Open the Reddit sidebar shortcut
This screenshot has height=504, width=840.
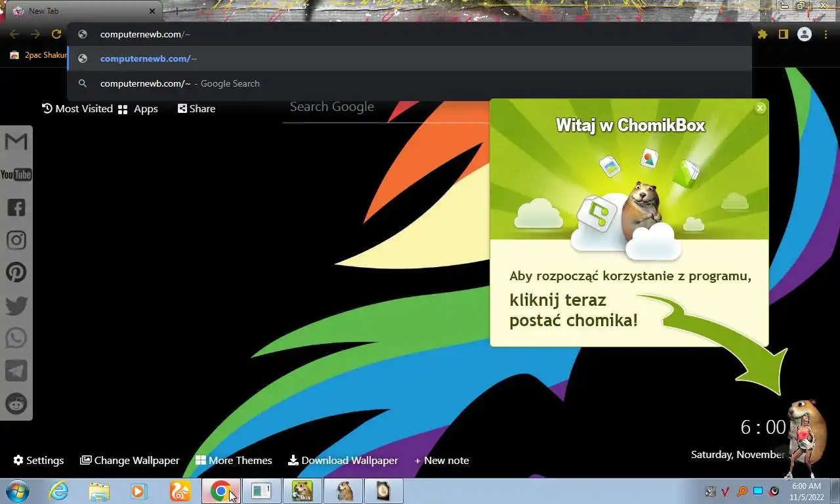tap(16, 404)
